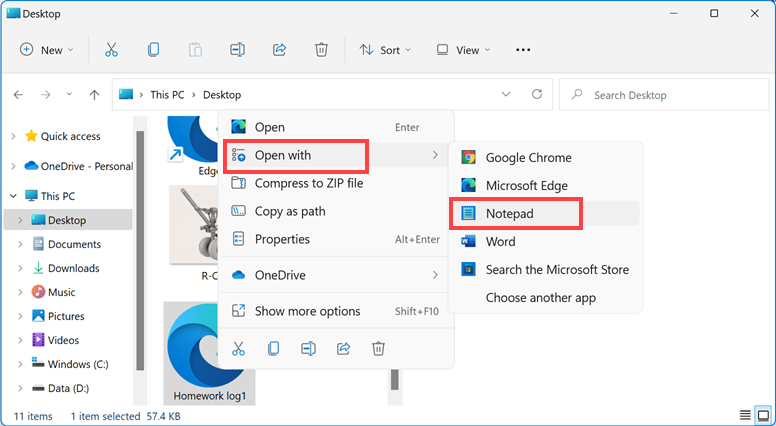The image size is (776, 426).
Task: Switch to details view in status bar
Action: point(744,415)
